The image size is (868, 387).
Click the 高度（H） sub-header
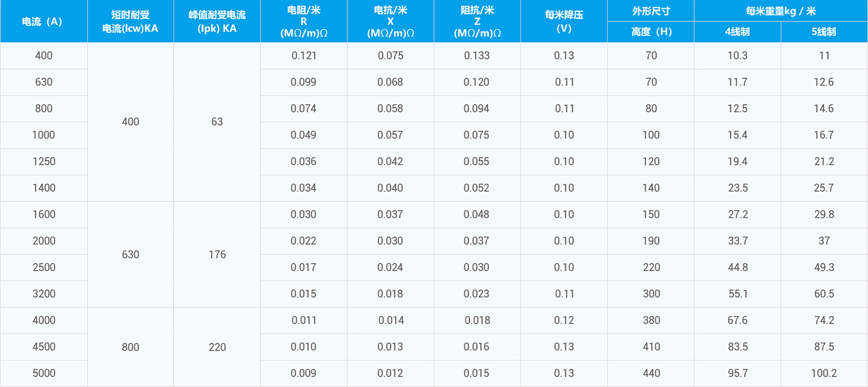(x=651, y=32)
